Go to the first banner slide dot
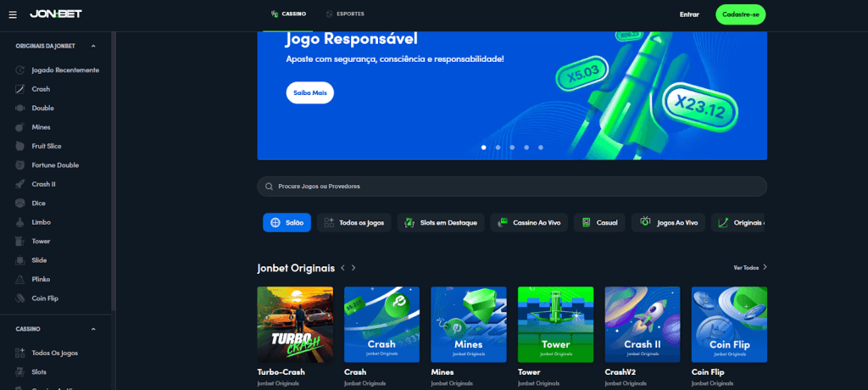 point(484,148)
